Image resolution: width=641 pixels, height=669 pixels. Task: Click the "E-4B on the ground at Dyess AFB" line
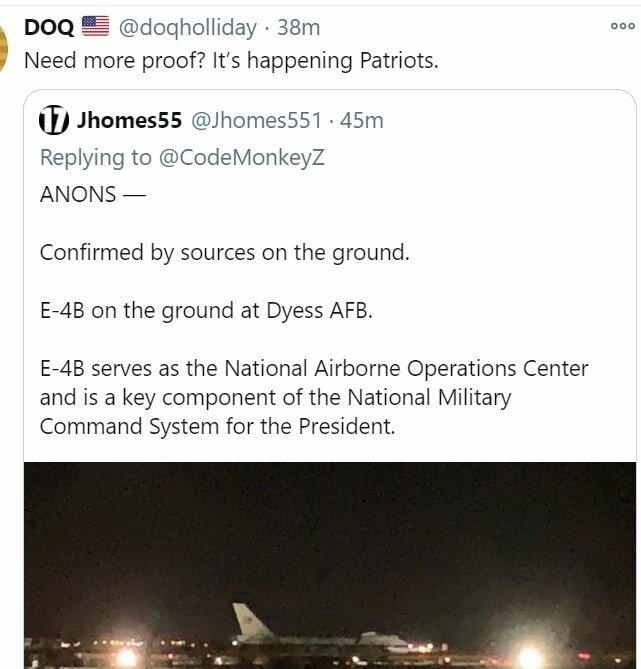tap(205, 310)
